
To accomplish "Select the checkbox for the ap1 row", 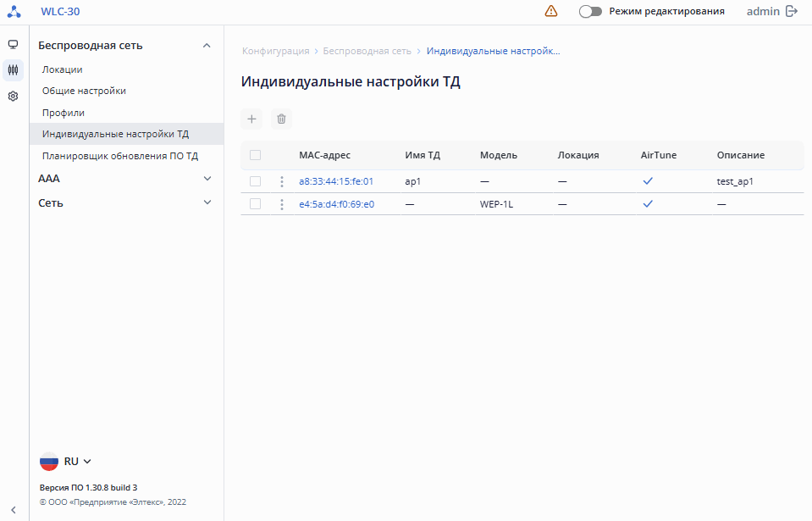I will click(255, 181).
